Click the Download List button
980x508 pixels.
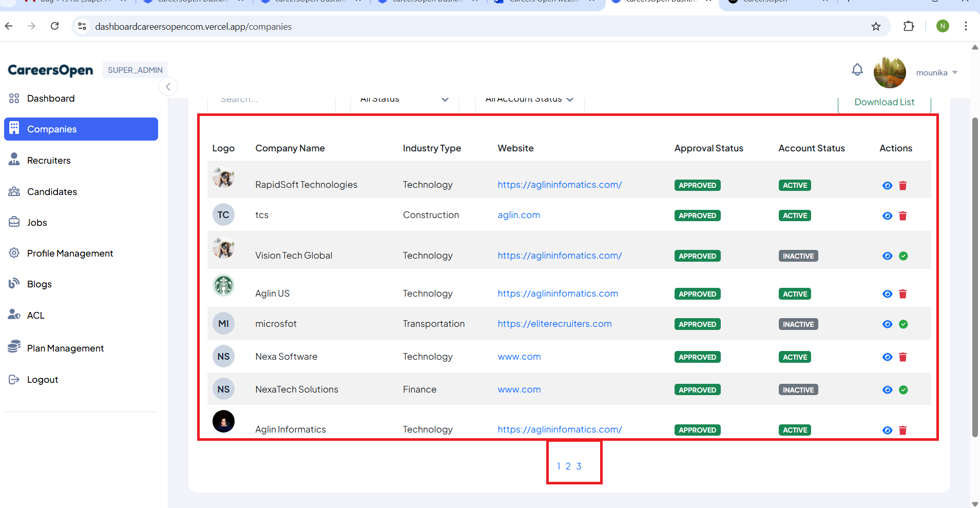pos(884,102)
